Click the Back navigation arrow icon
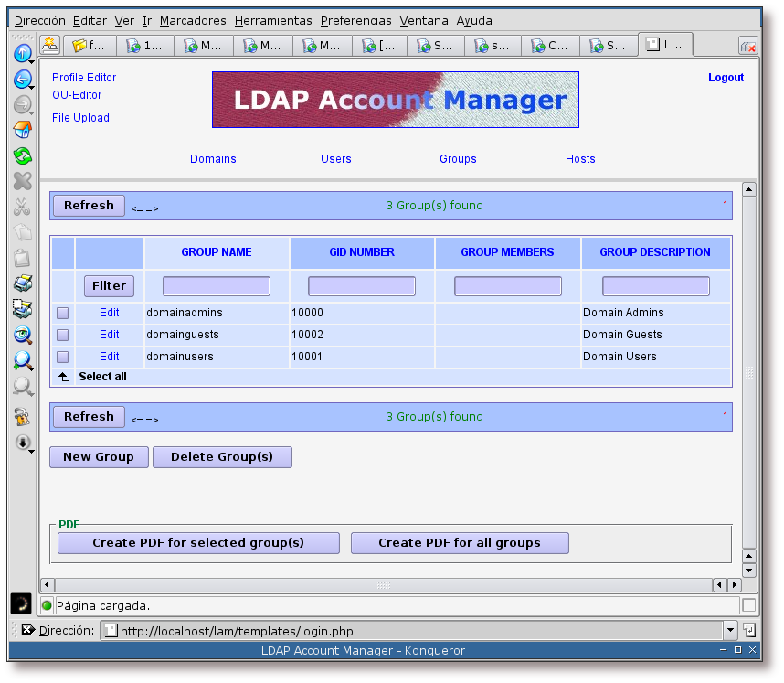 pyautogui.click(x=22, y=80)
